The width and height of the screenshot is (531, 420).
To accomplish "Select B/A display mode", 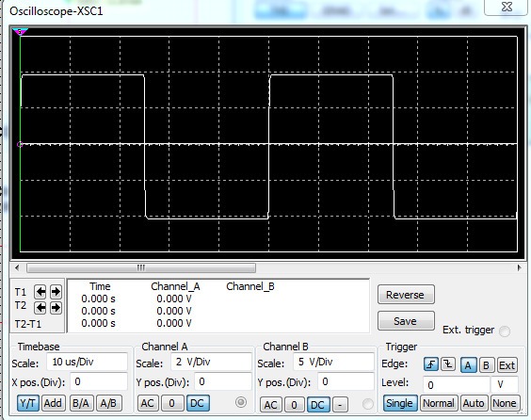I will point(81,403).
